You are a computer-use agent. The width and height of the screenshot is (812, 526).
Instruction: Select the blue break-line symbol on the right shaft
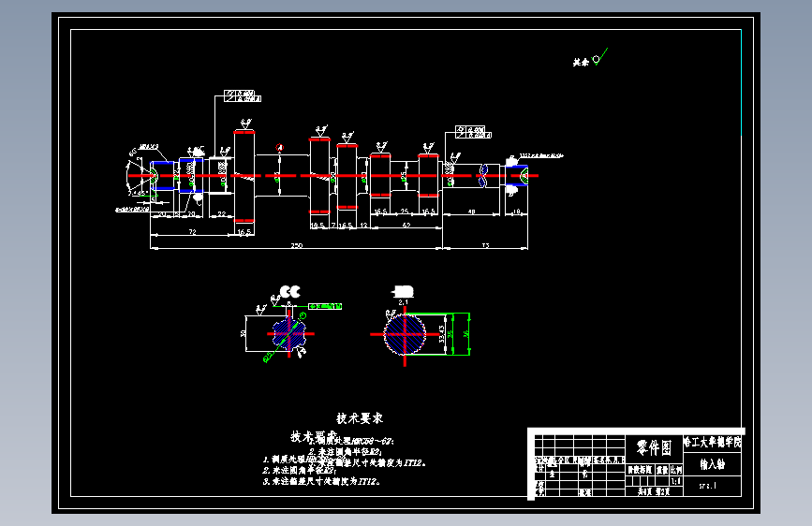(x=483, y=176)
